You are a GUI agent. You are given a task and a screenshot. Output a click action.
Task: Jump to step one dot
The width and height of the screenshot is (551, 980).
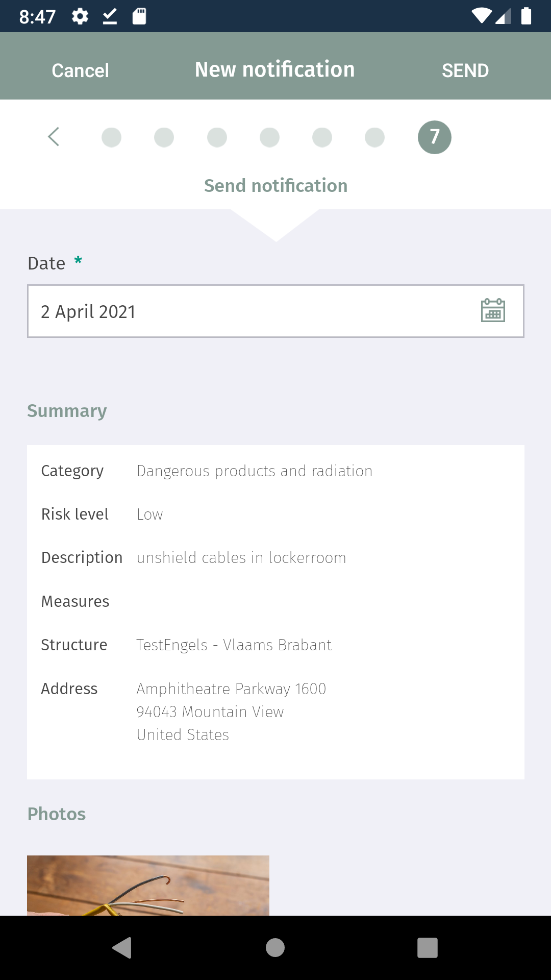(111, 137)
